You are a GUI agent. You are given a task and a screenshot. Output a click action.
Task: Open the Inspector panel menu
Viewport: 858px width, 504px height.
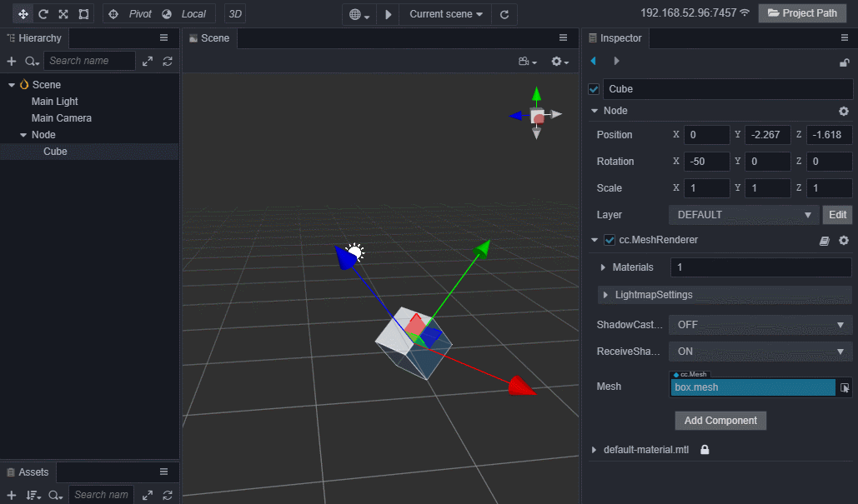[845, 37]
